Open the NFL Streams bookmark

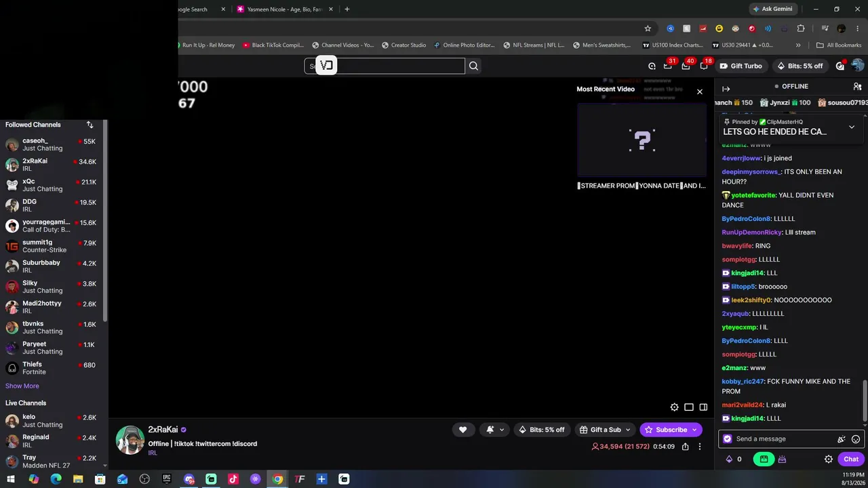click(x=533, y=45)
